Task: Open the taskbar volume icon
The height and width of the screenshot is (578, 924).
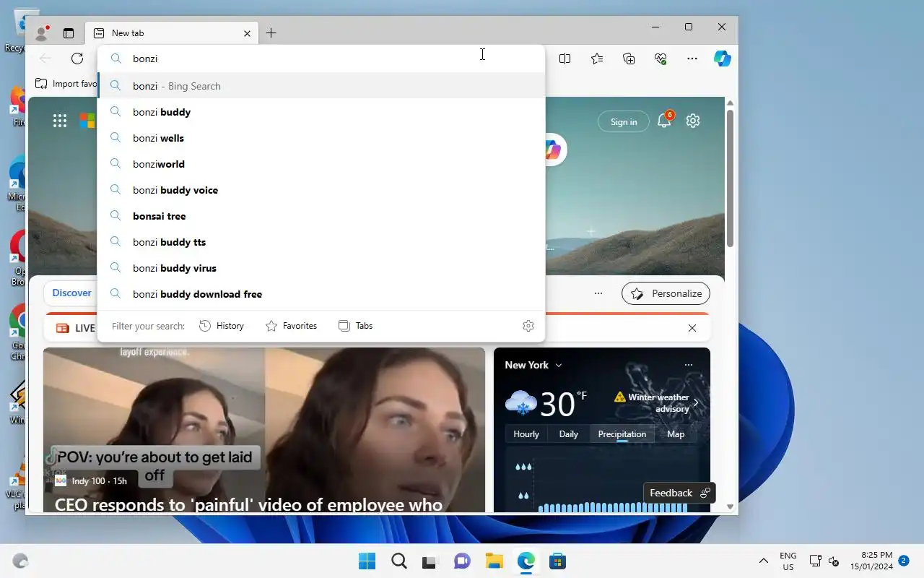Action: (x=834, y=561)
